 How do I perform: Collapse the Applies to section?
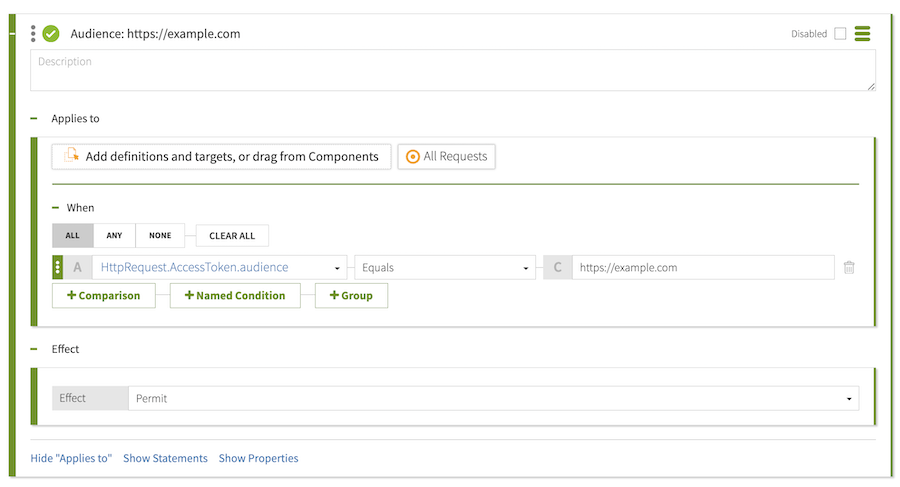tap(34, 119)
